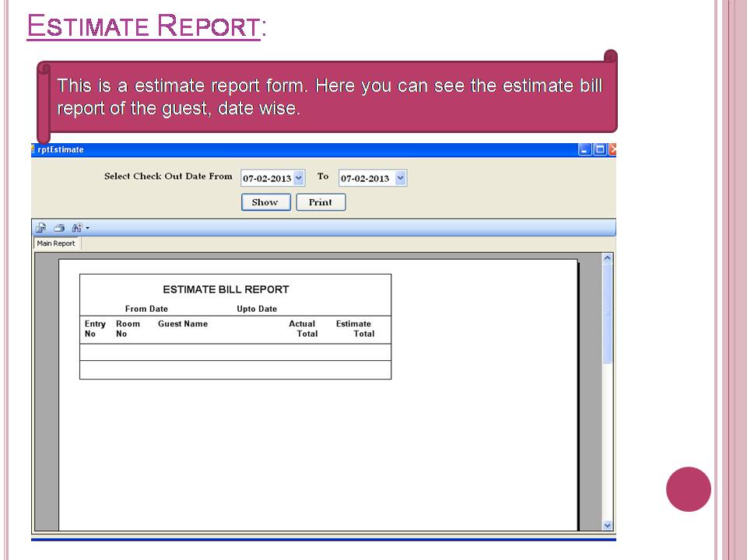Click the Estimate Total column header
747x560 pixels.
pyautogui.click(x=355, y=328)
